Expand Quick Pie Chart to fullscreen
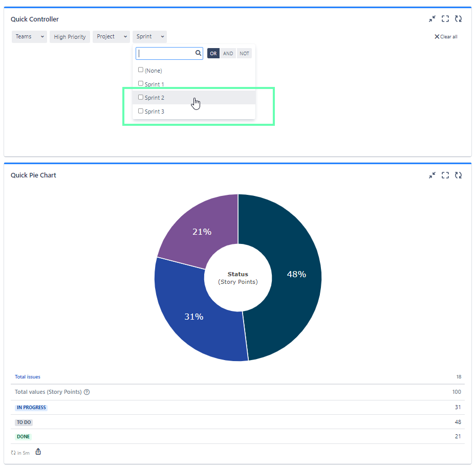476x469 pixels. click(x=445, y=175)
